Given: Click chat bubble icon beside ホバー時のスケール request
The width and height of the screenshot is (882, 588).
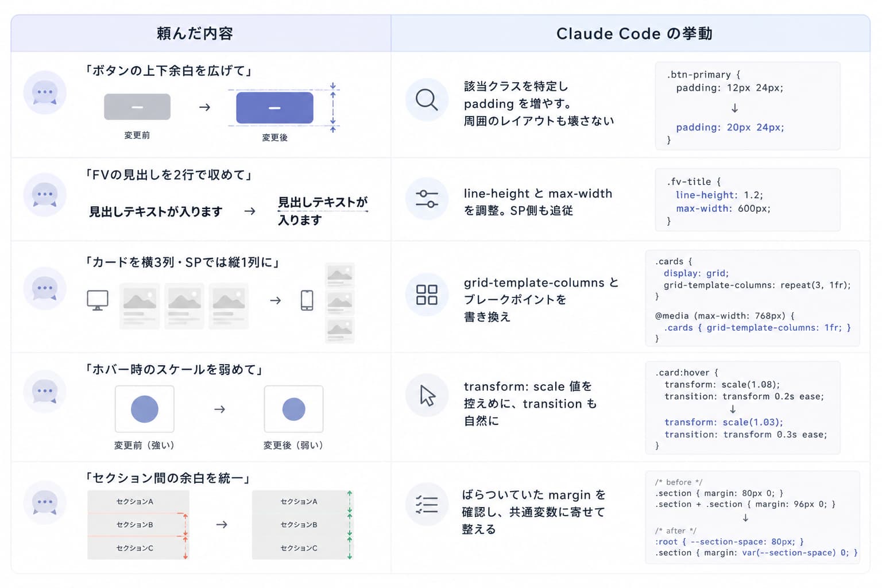Looking at the screenshot, I should tap(45, 391).
